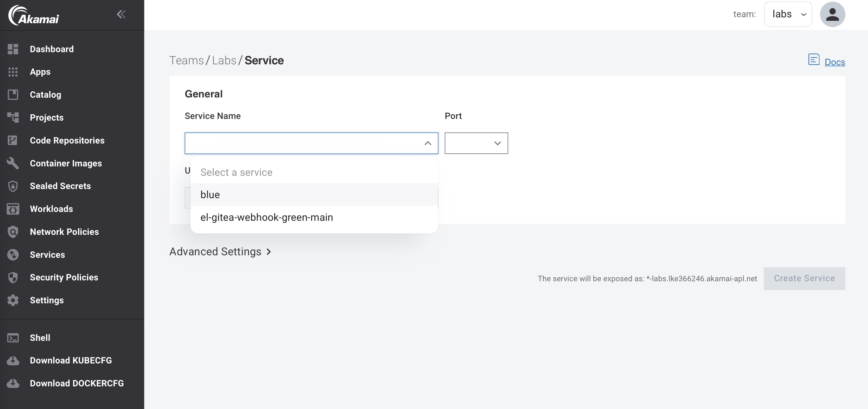Viewport: 868px width, 409px height.
Task: Click the Service Name combo field
Action: (303, 143)
